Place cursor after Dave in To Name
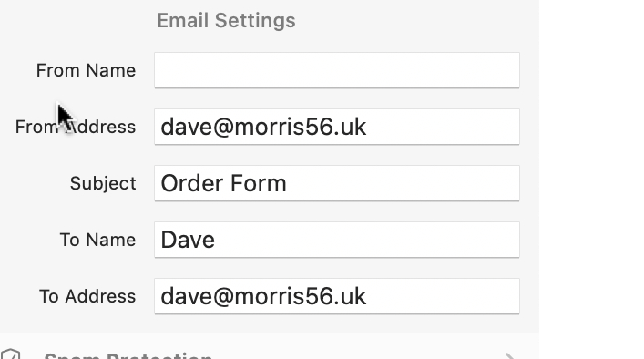 [216, 240]
